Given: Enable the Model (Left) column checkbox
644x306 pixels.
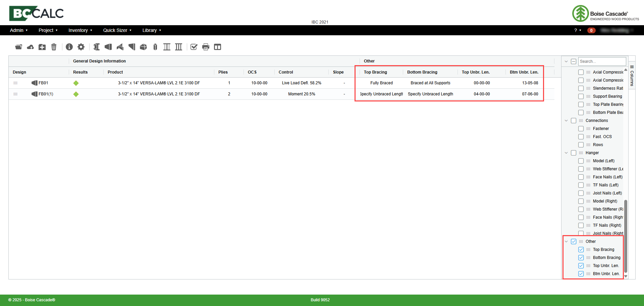Looking at the screenshot, I should pyautogui.click(x=581, y=161).
